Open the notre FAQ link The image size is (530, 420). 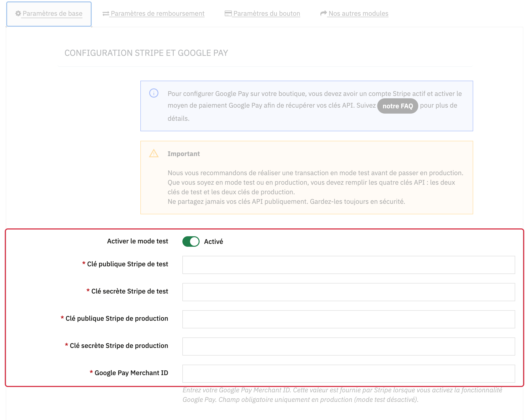point(397,106)
